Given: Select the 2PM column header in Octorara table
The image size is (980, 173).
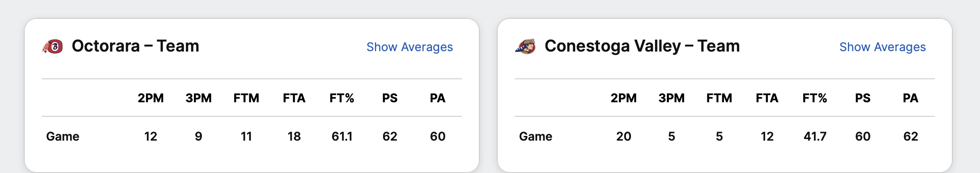Looking at the screenshot, I should (150, 98).
